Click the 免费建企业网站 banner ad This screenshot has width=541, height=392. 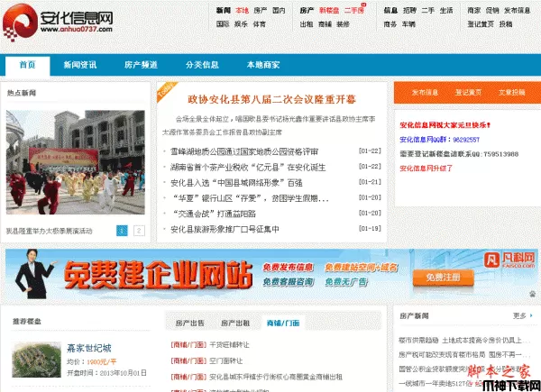coord(271,274)
